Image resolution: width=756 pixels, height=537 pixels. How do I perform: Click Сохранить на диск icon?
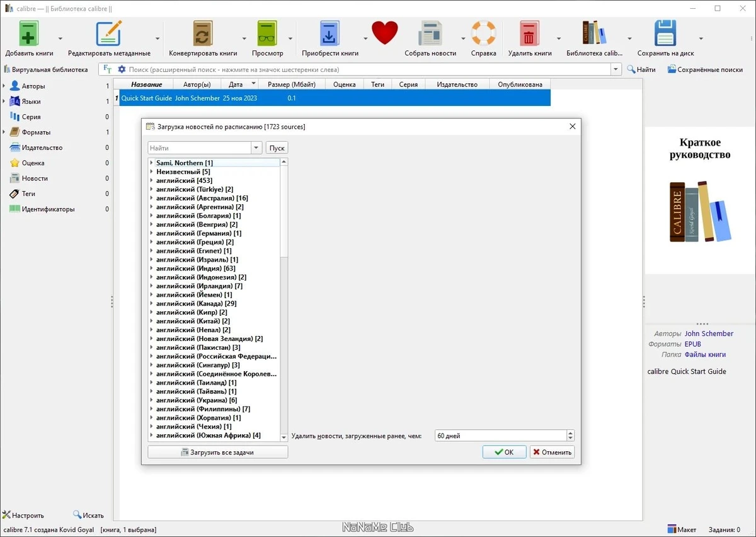tap(665, 33)
